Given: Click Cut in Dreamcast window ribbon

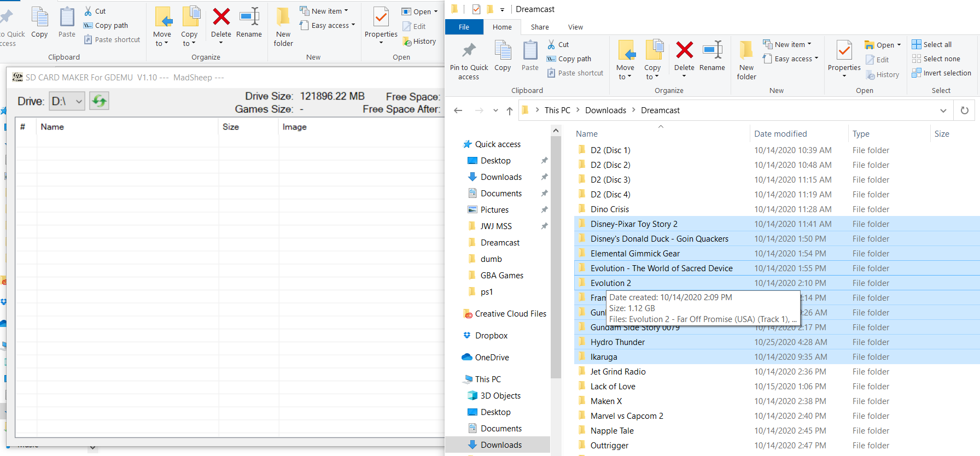Looking at the screenshot, I should [558, 44].
